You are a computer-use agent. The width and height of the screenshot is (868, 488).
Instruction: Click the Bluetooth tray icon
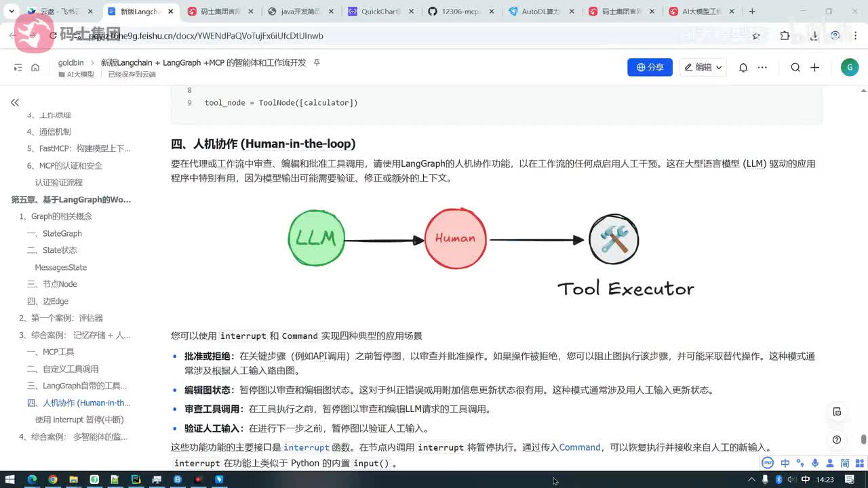[778, 479]
